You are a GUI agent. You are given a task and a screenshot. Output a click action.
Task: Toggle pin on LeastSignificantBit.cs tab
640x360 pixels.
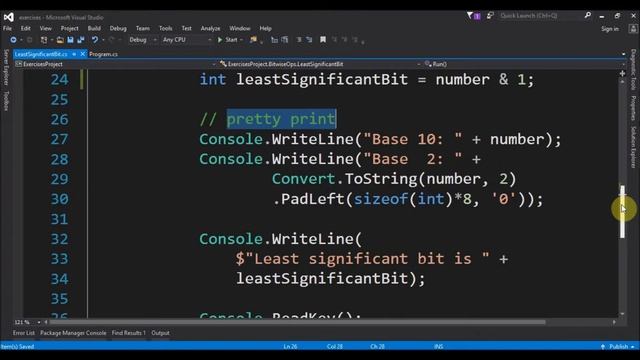click(74, 54)
